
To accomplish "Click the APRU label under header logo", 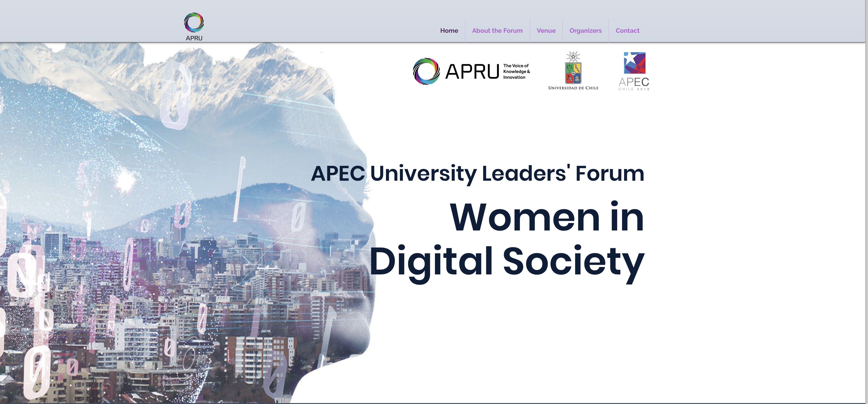I will coord(194,38).
